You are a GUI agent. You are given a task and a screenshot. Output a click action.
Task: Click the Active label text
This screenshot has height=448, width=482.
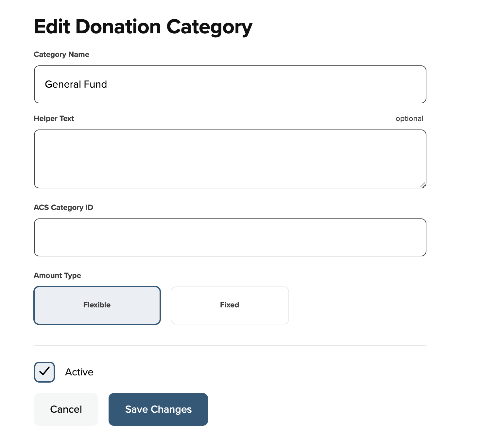click(x=79, y=372)
